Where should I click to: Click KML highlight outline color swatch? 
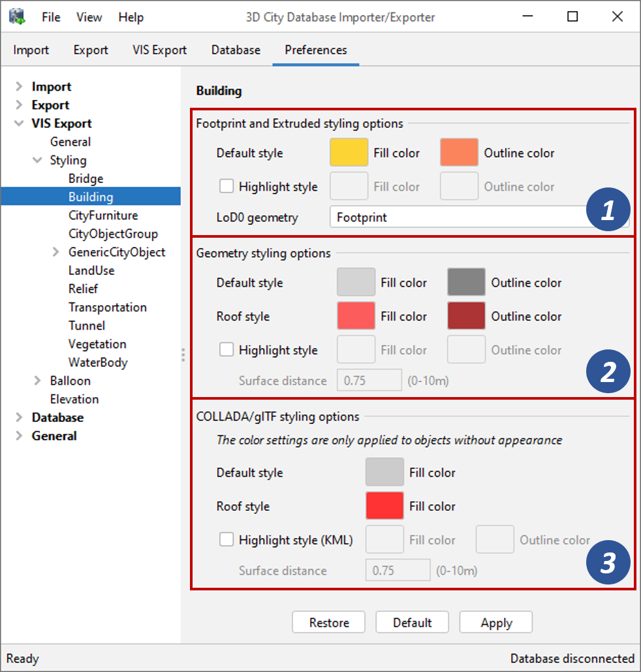click(495, 539)
